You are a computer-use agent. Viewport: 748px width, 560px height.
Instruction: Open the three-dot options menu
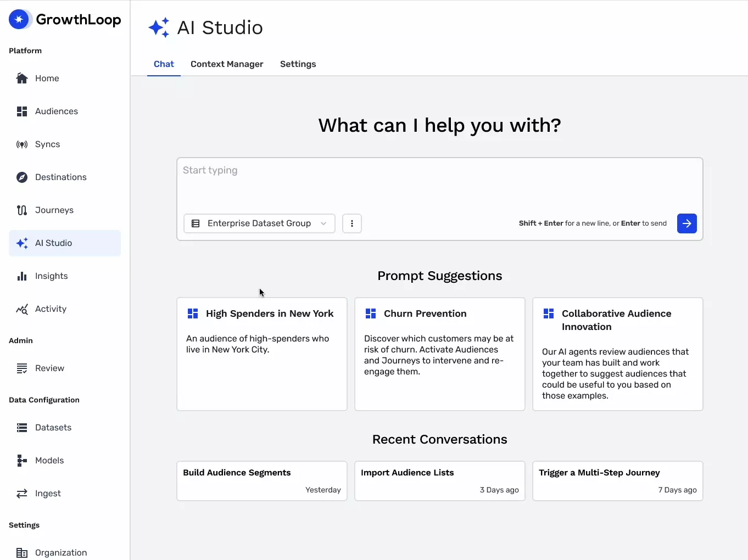(x=352, y=223)
